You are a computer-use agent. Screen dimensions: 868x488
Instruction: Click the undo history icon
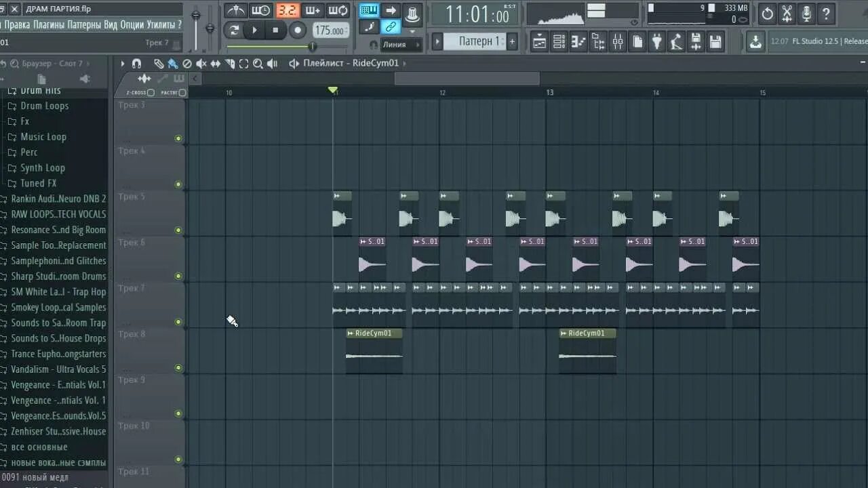767,13
